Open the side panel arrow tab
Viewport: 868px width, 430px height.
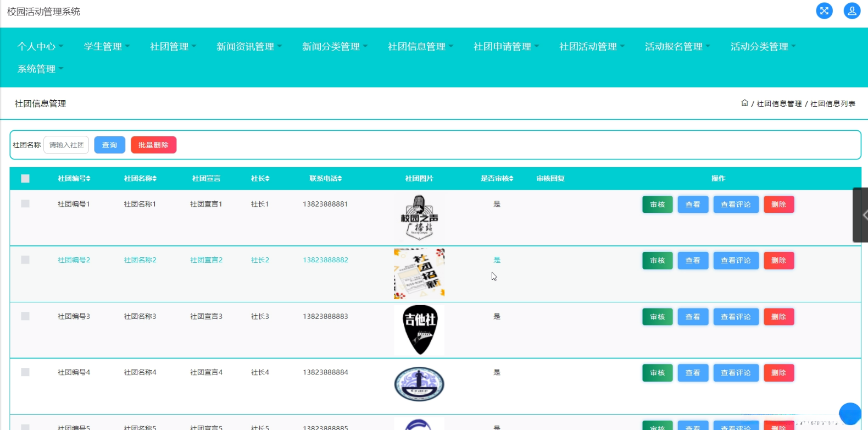pos(861,215)
